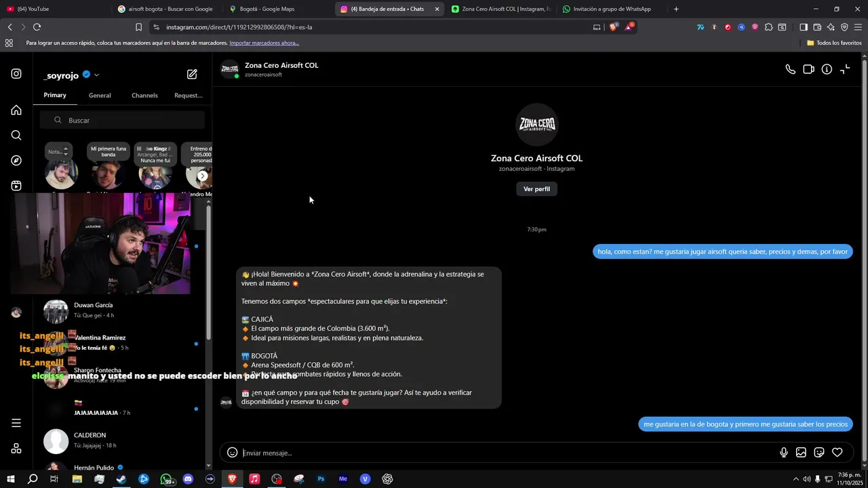The image size is (868, 488).
Task: Switch to the Bogotá Google Maps tab
Action: pos(278,9)
